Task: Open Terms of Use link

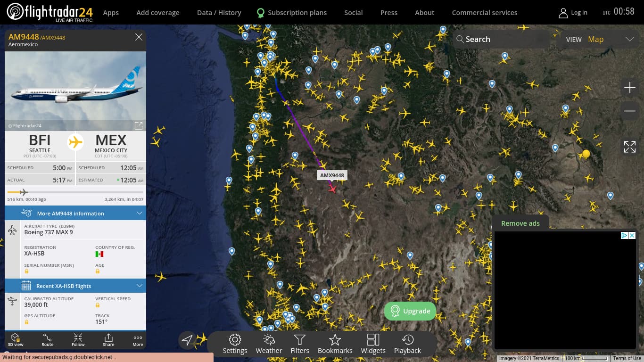Action: [627, 359]
